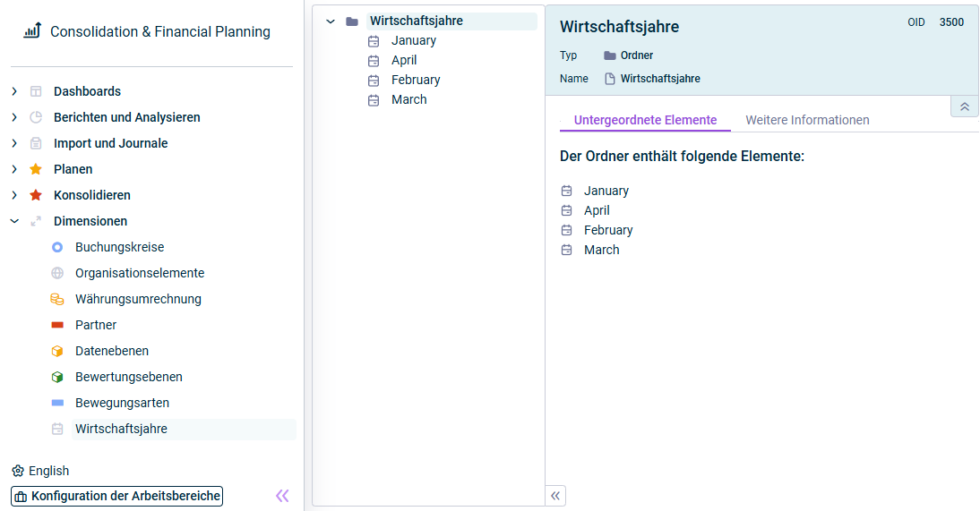The image size is (980, 511).
Task: Expand the Dashboards menu chevron
Action: 14,91
